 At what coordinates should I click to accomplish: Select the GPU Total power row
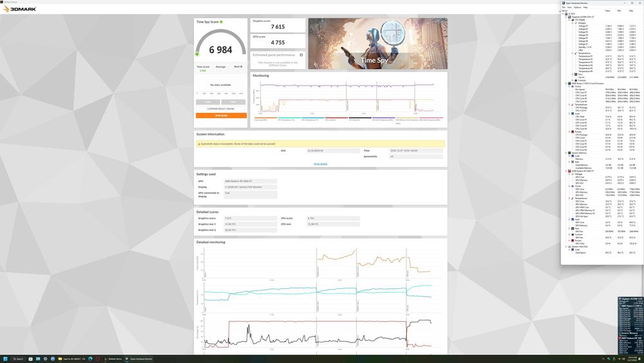coord(602,244)
